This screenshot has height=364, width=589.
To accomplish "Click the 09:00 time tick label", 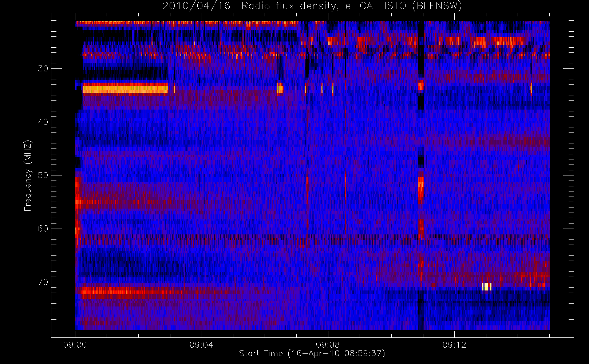I will [75, 345].
